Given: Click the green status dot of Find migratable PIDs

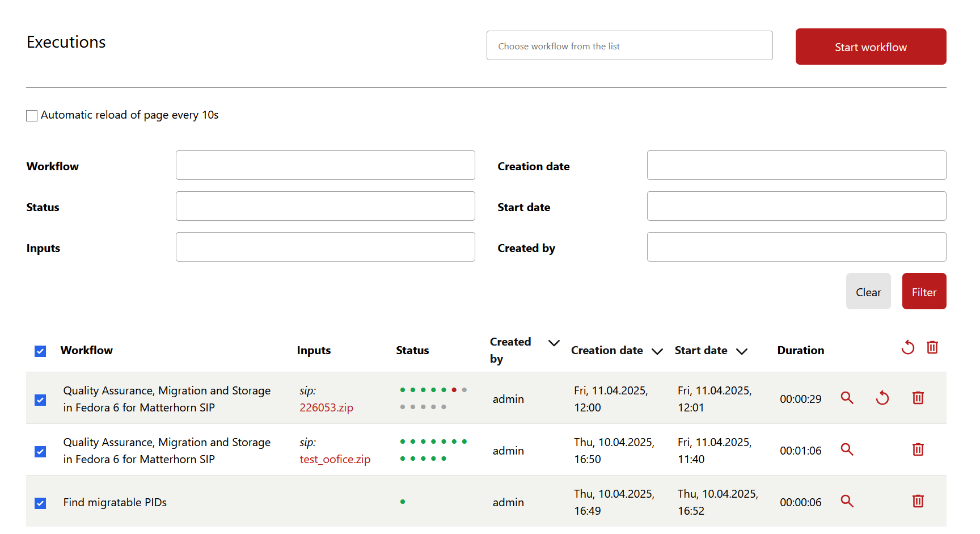Looking at the screenshot, I should (x=403, y=502).
